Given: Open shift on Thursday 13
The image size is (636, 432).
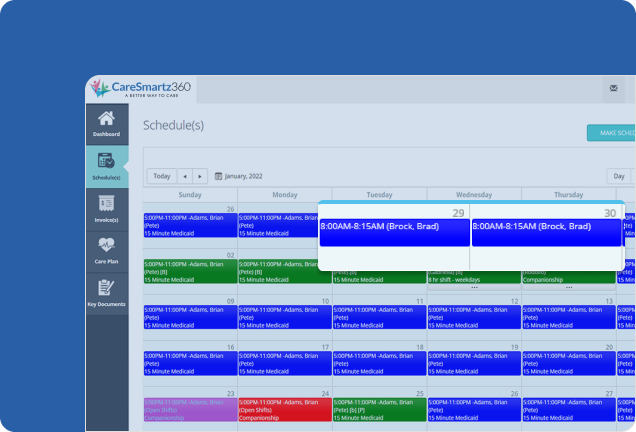Looking at the screenshot, I should click(569, 317).
